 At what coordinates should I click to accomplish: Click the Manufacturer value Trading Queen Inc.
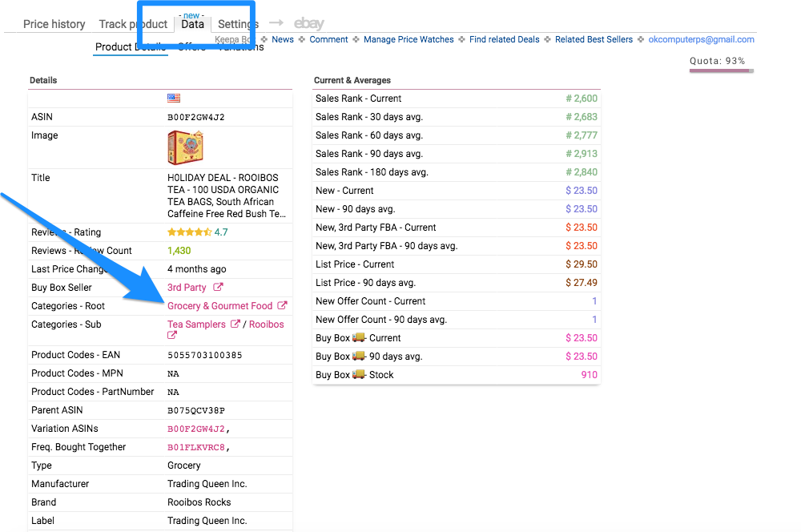pos(207,483)
